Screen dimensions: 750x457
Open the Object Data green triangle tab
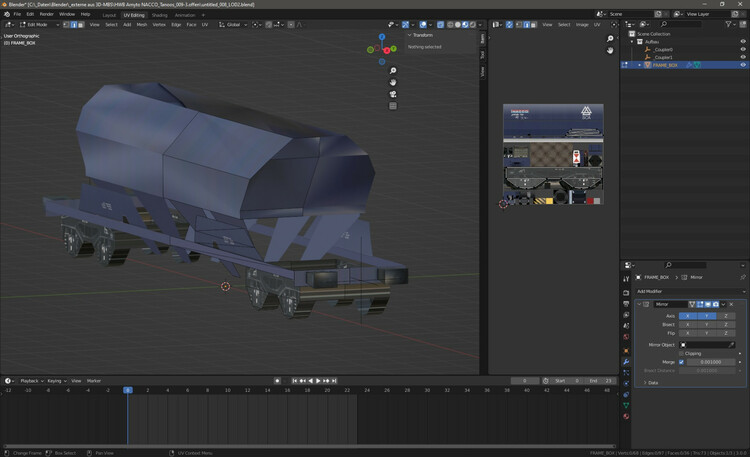pyautogui.click(x=626, y=405)
